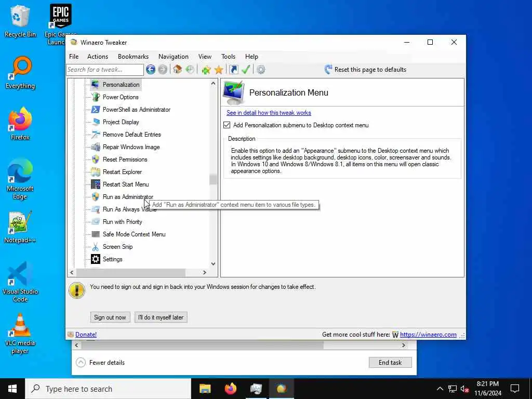532x399 pixels.
Task: Open the Help menu
Action: [252, 57]
